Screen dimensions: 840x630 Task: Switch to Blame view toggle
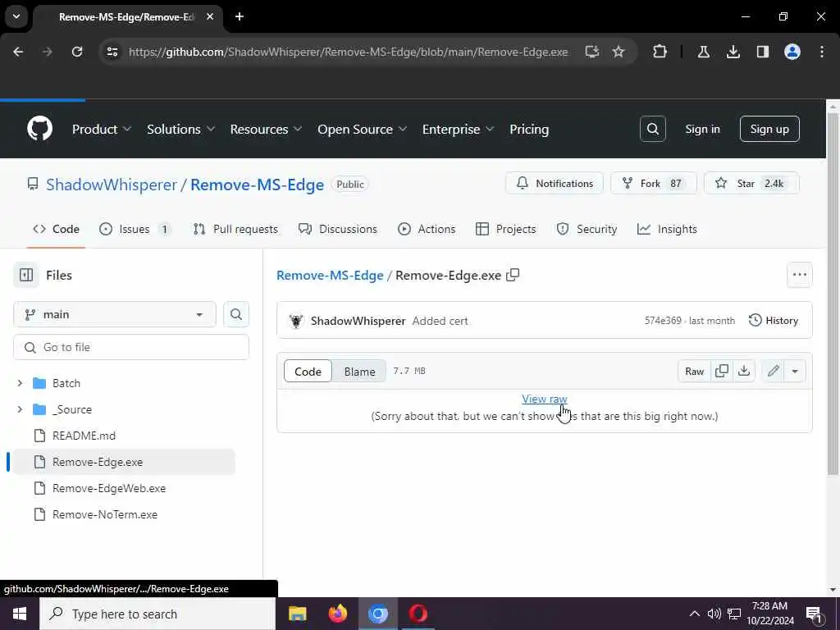click(359, 372)
